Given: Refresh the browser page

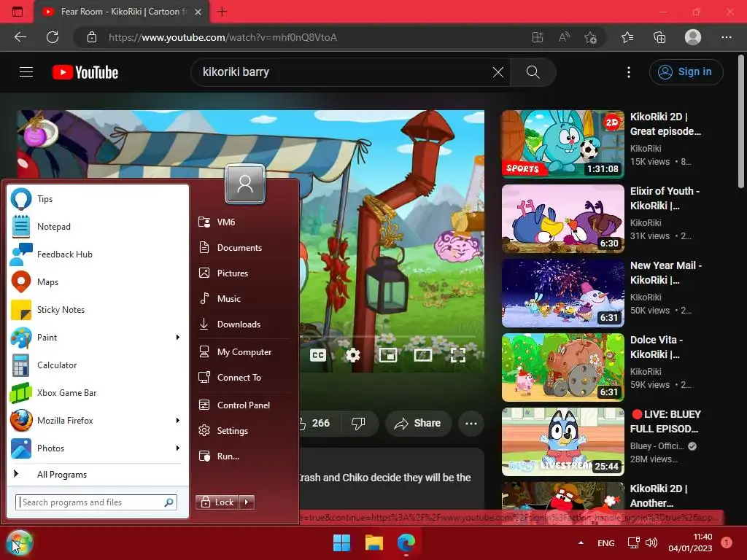Looking at the screenshot, I should click(x=53, y=37).
